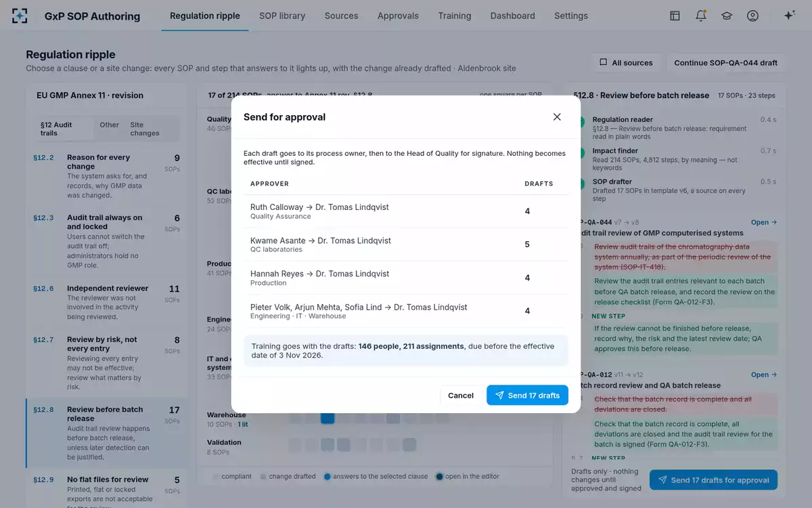Click the Kwame Asante approver row
The image size is (812, 508).
(406, 245)
